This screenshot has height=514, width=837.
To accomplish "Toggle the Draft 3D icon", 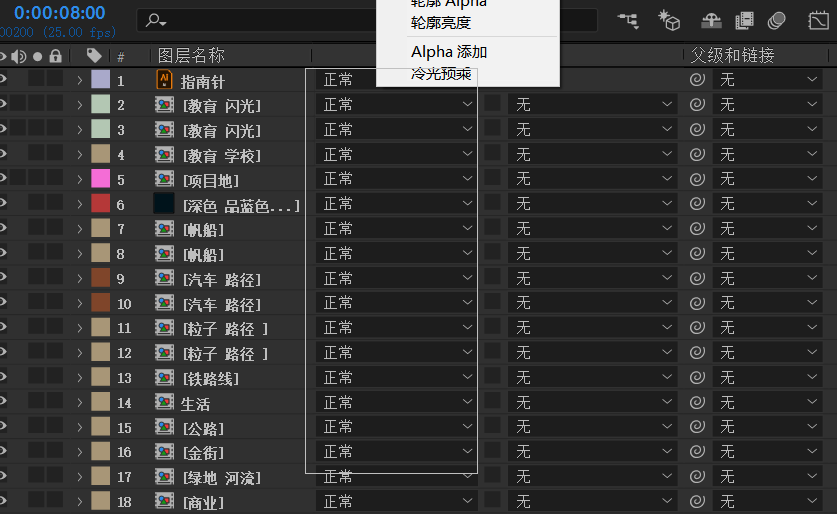I will (x=669, y=20).
